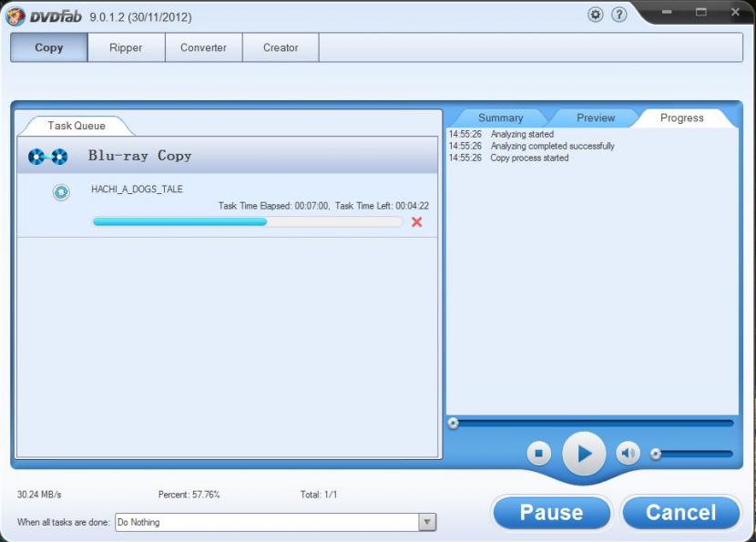This screenshot has height=542, width=756.
Task: Open the help question mark icon
Action: pyautogui.click(x=619, y=15)
